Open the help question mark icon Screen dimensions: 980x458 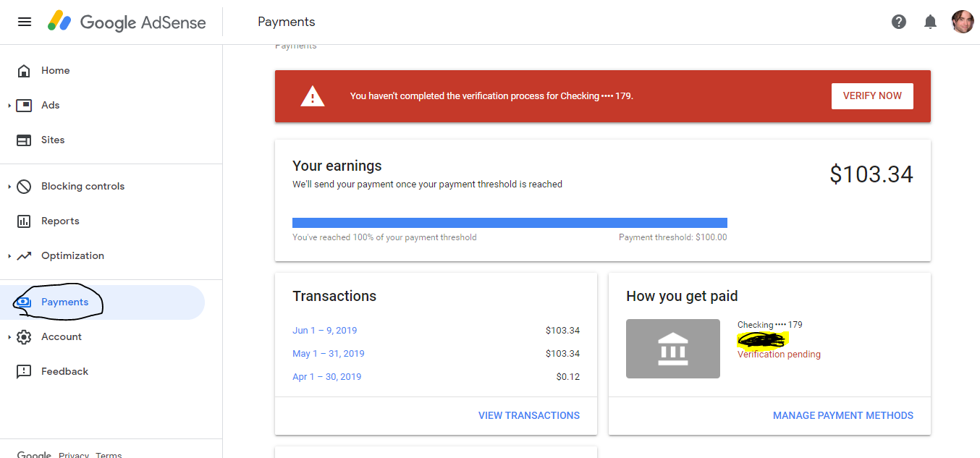(x=899, y=22)
